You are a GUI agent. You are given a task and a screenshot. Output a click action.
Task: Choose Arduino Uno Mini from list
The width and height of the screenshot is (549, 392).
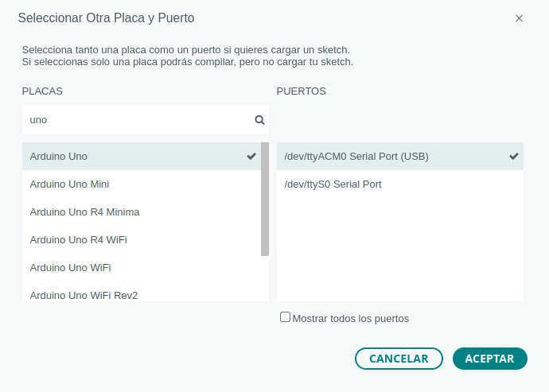coord(69,184)
